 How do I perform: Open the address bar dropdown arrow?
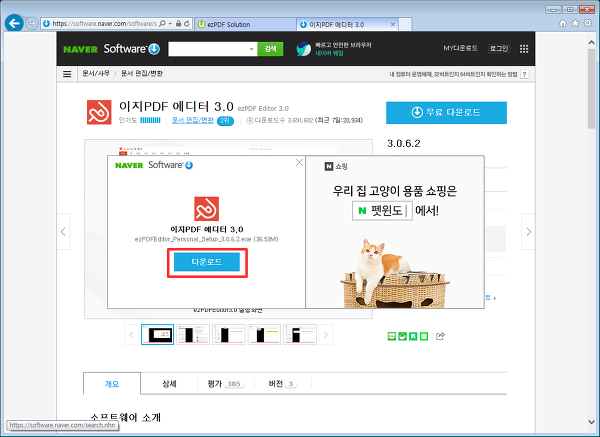tap(170, 24)
